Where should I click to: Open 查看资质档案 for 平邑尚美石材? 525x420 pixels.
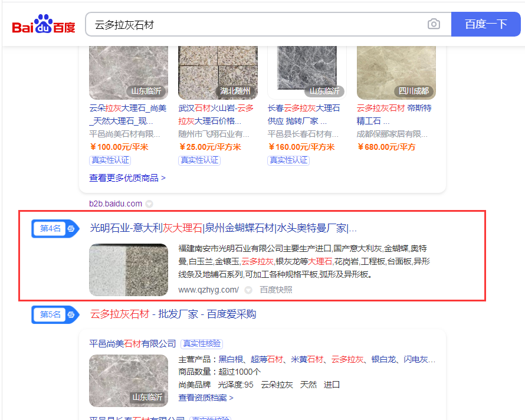(x=206, y=398)
